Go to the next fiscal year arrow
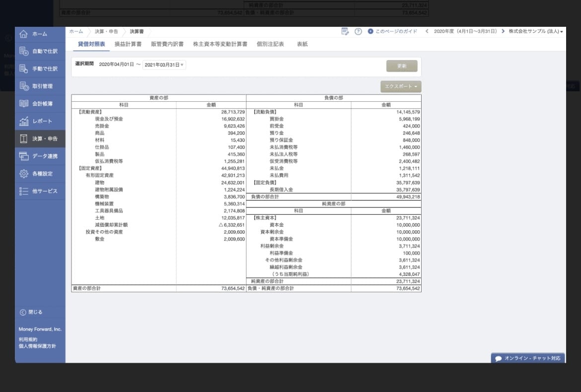Screen dimensions: 581x392 tap(503, 31)
